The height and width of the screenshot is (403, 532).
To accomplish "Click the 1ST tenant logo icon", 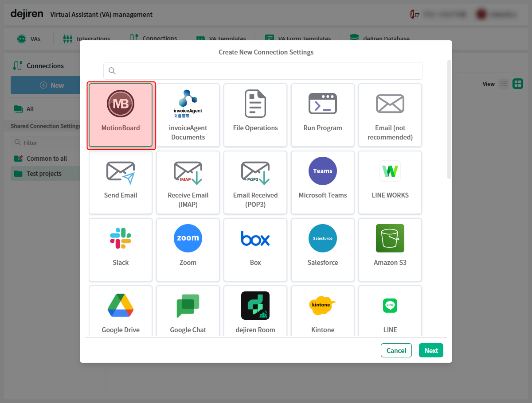I will pyautogui.click(x=415, y=14).
